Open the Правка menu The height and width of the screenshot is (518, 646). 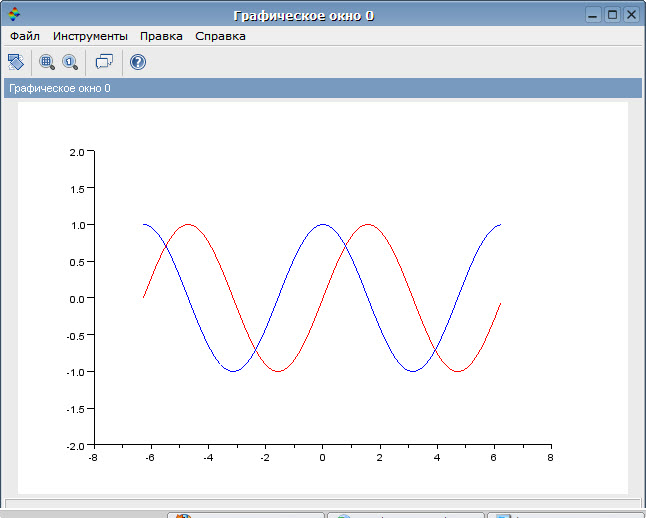(161, 36)
